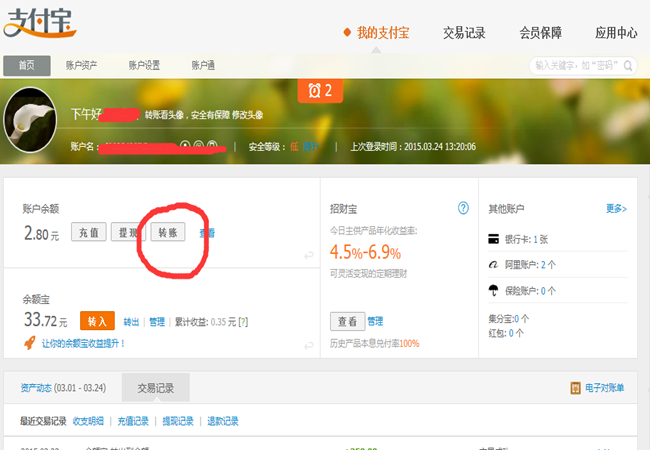Click the 提现记录 link

coord(178,421)
